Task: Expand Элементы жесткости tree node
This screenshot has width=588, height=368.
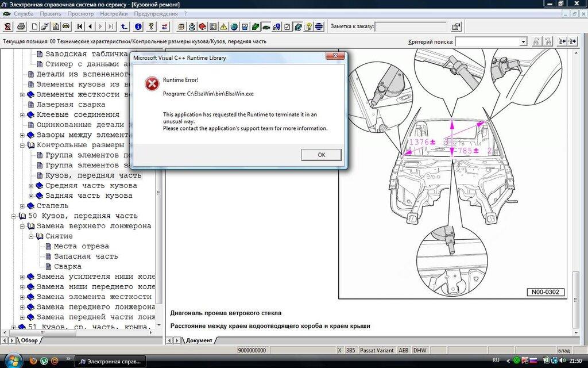Action: [22, 95]
